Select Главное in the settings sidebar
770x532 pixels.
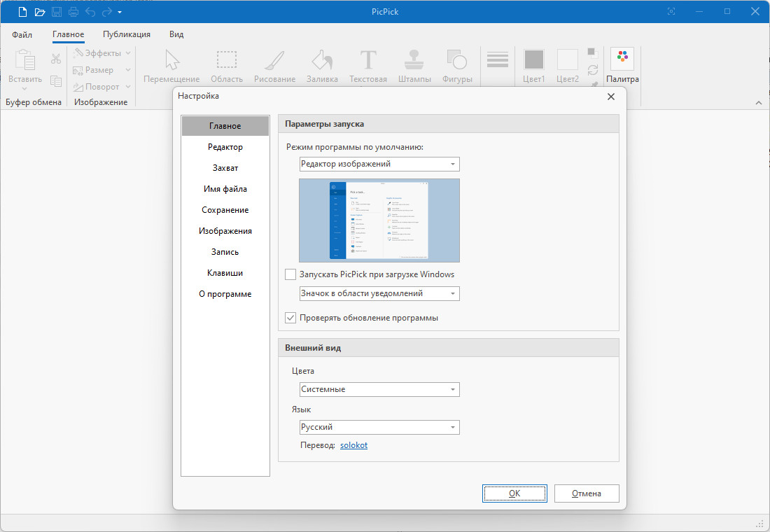pos(225,126)
